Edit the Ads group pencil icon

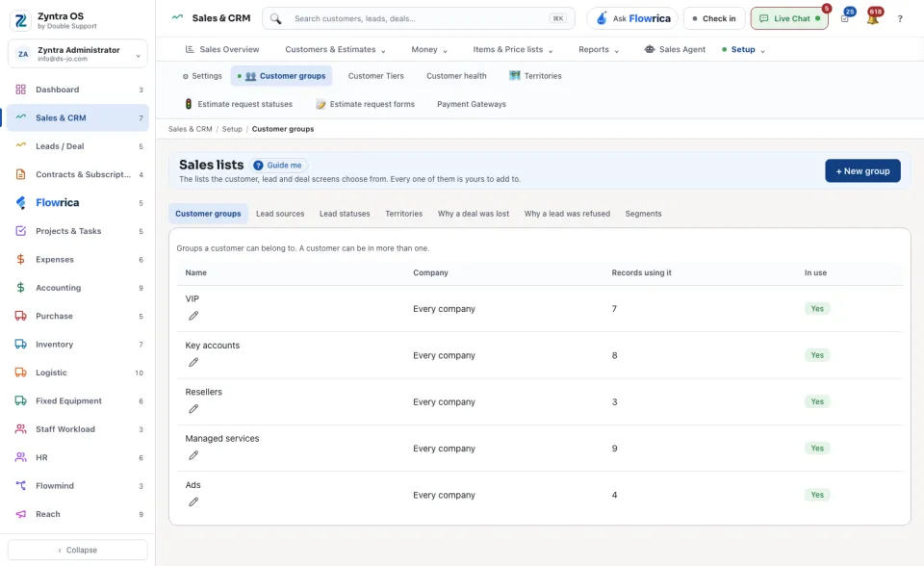[x=193, y=502]
